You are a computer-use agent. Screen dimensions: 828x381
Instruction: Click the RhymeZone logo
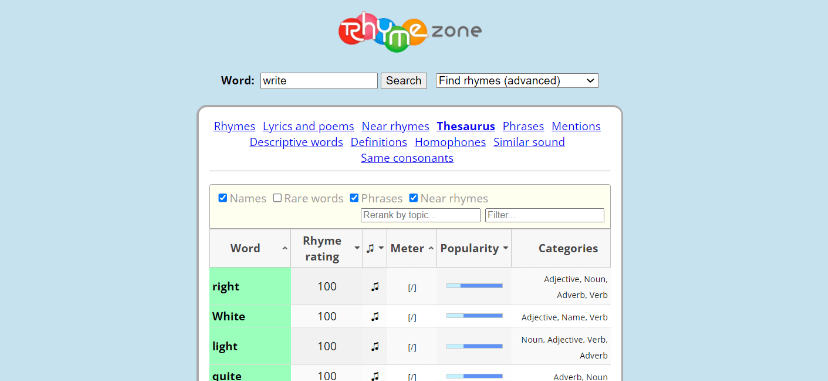tap(410, 31)
